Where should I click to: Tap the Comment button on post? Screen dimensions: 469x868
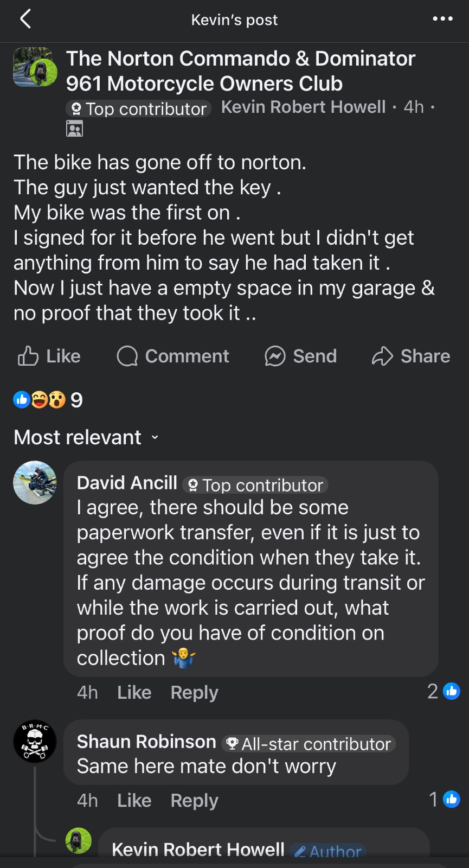173,356
